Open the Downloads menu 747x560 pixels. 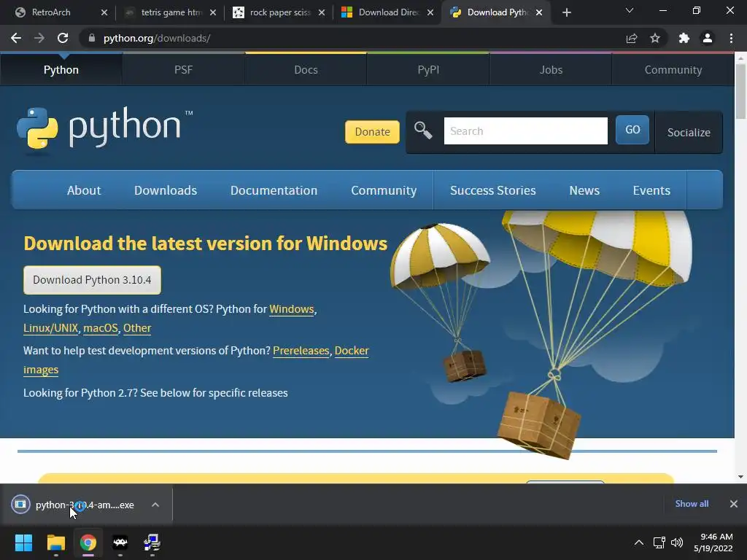166,190
